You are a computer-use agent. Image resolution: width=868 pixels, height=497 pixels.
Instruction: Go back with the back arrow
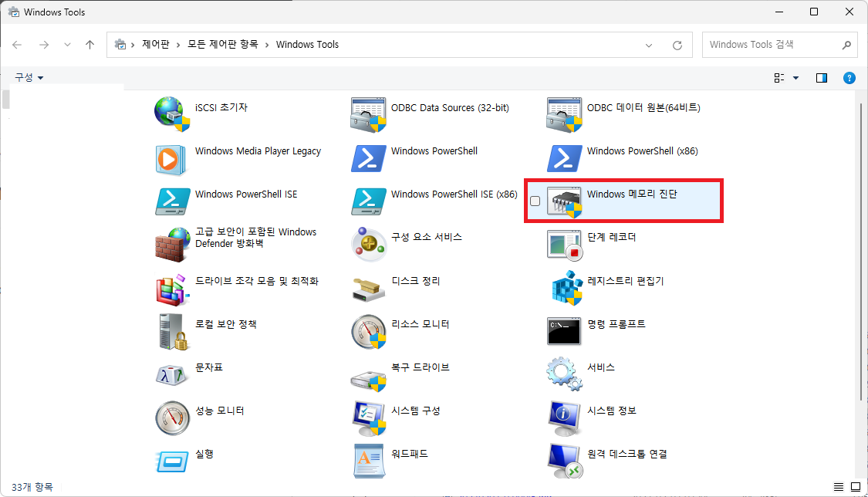[x=17, y=45]
